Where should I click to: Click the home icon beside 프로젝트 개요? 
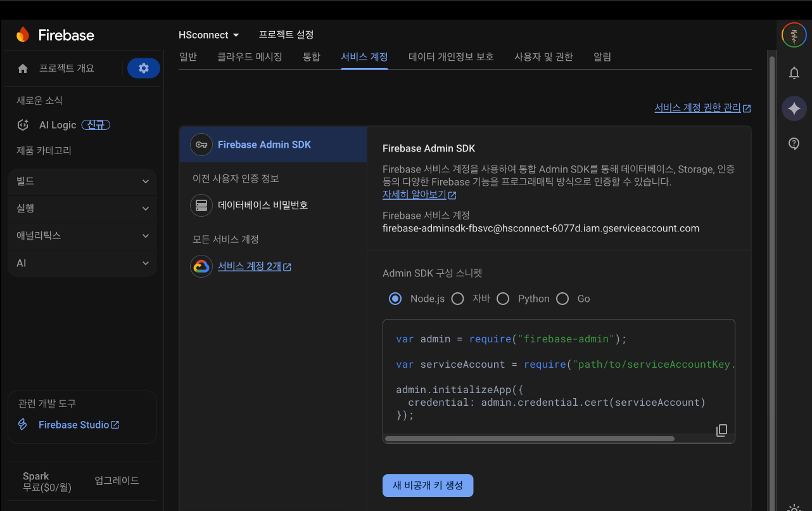point(23,68)
